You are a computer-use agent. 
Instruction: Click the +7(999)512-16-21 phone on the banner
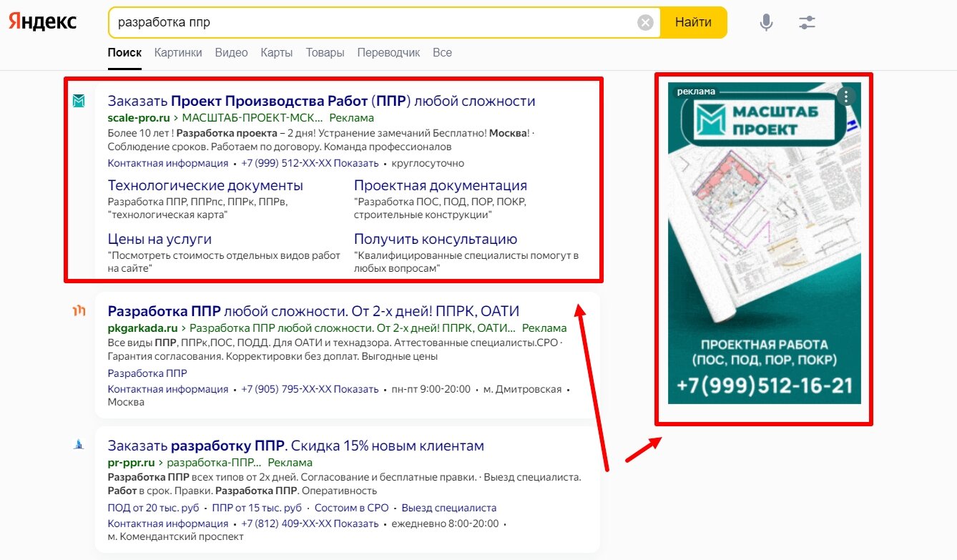click(765, 385)
